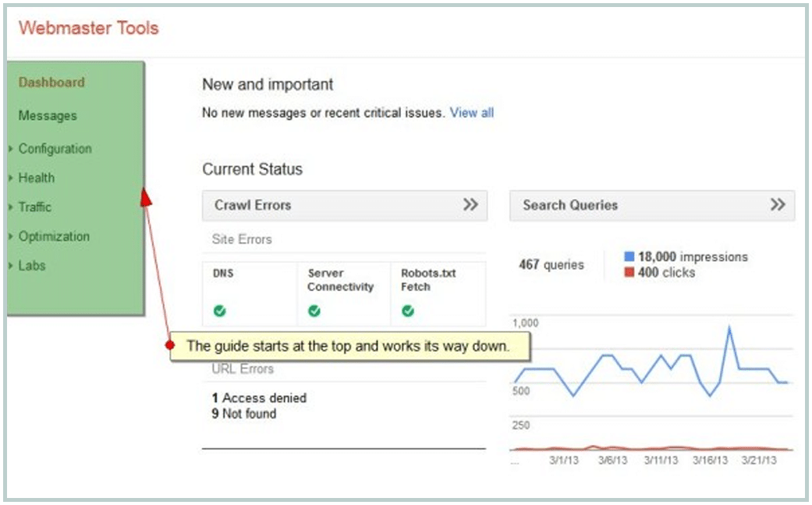The image size is (812, 505).
Task: Select the Health sidebar section
Action: click(36, 178)
